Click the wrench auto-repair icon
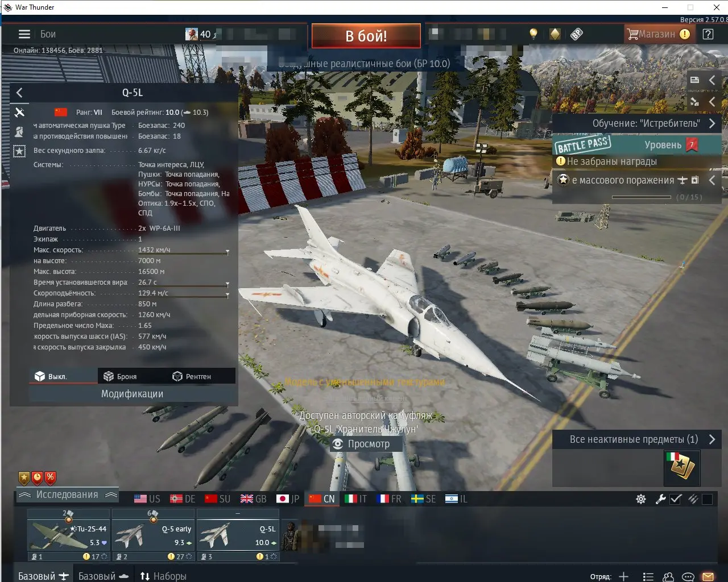The height and width of the screenshot is (582, 728). [x=660, y=499]
